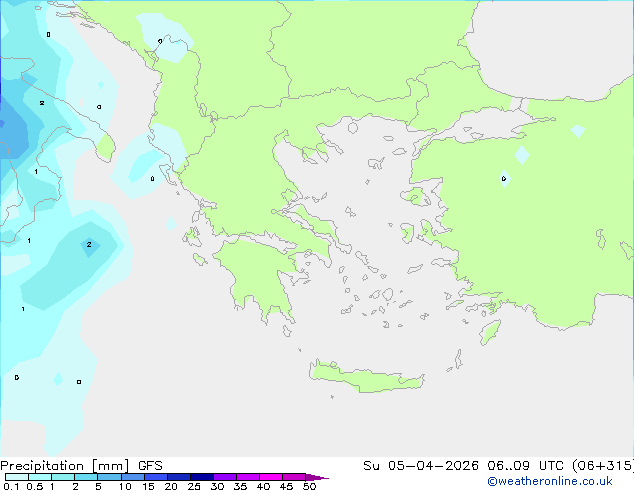Click the 2 mm legend color swatch
The height and width of the screenshot is (490, 634).
click(x=86, y=477)
